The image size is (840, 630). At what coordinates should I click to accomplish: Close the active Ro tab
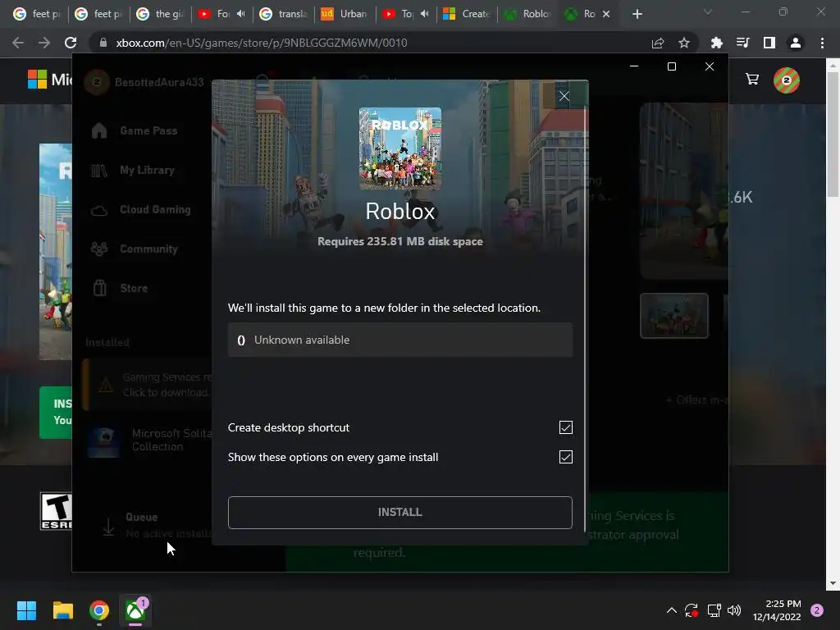606,14
